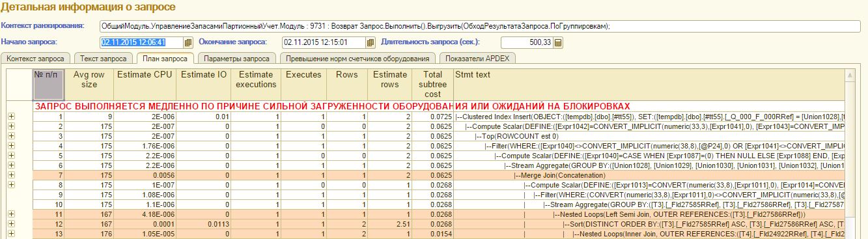Image resolution: width=868 pixels, height=239 pixels.
Task: Click the Total subtree cost column header
Action: coord(432,84)
